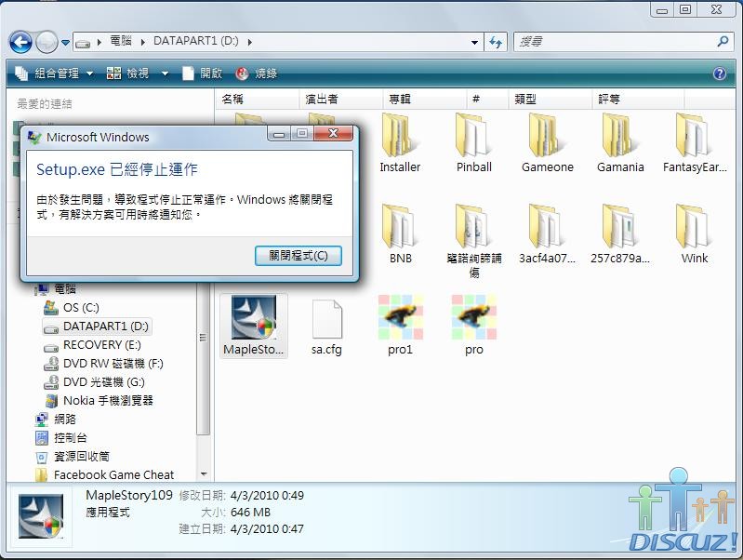Select the FantasyEar... folder
This screenshot has height=560, width=743.
695,142
